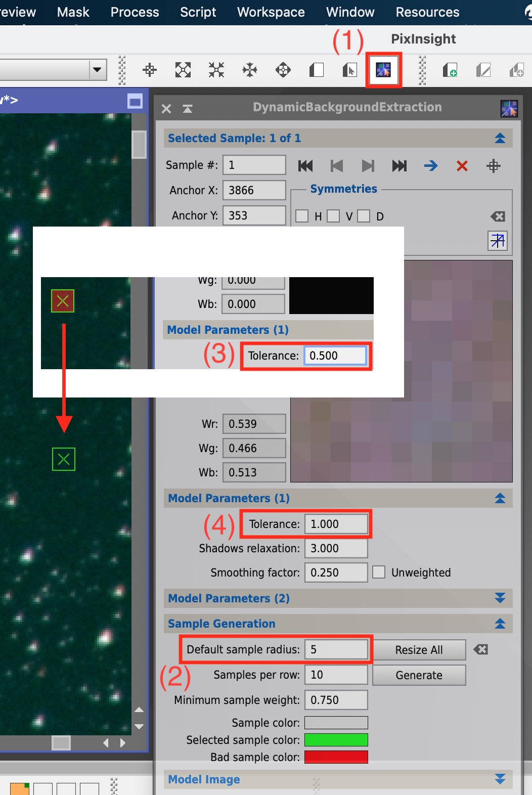Viewport: 532px width, 795px height.
Task: Jump to first sample navigation arrow
Action: coord(305,166)
